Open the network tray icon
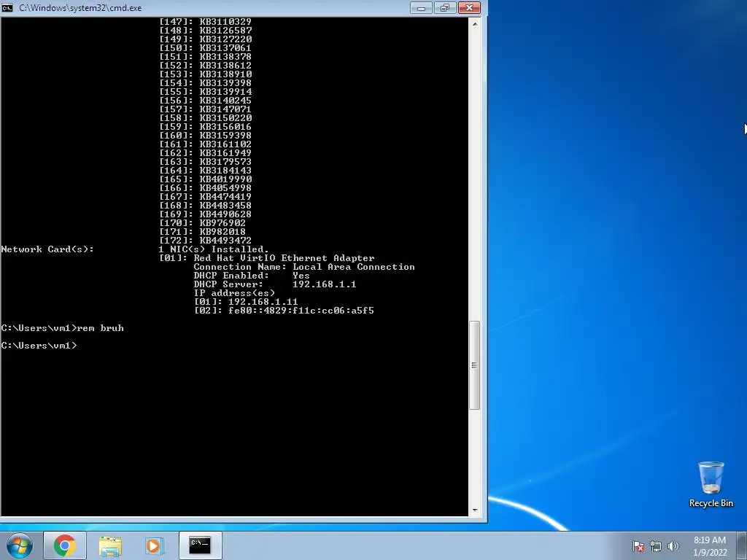Image resolution: width=747 pixels, height=560 pixels. pyautogui.click(x=656, y=546)
